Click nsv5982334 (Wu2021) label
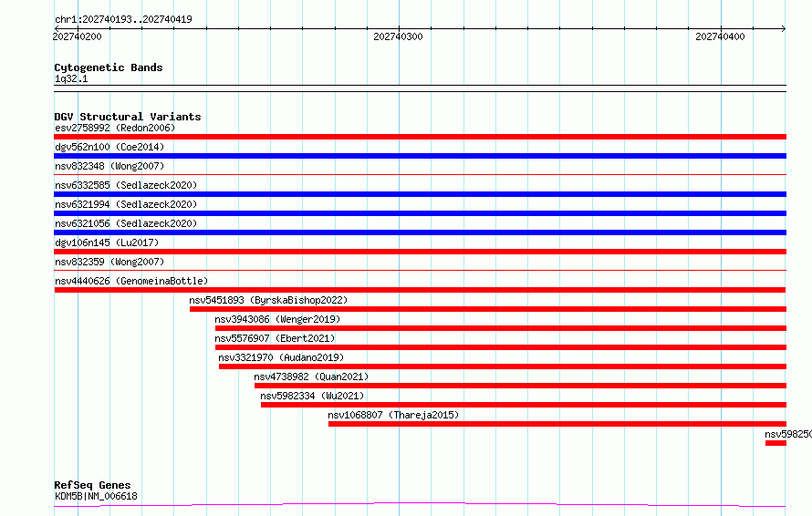The image size is (812, 516). 312,396
